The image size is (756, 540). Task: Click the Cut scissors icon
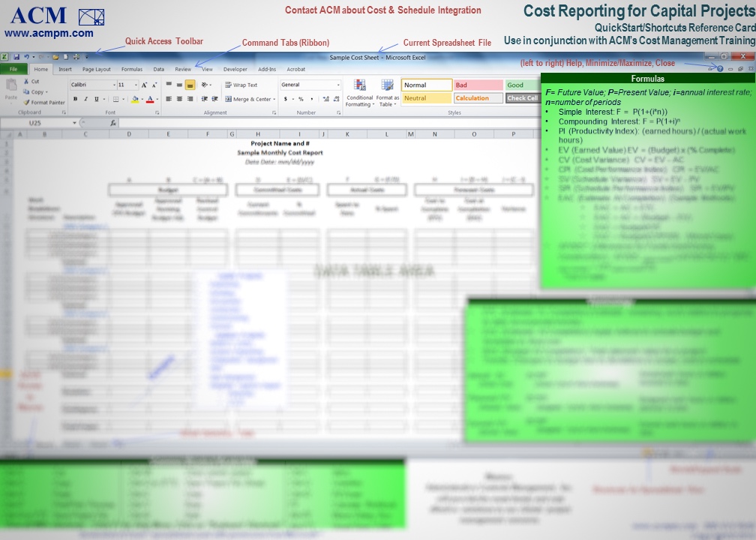pos(26,82)
